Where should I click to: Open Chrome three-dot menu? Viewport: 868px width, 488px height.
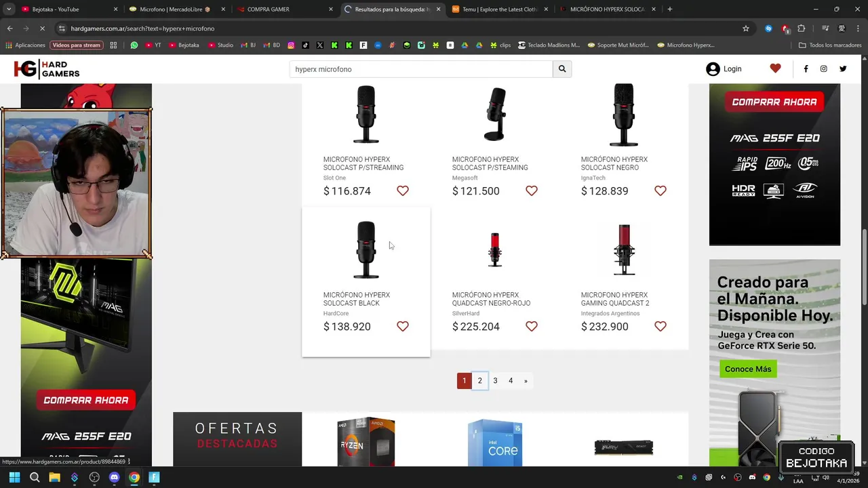pos(859,28)
